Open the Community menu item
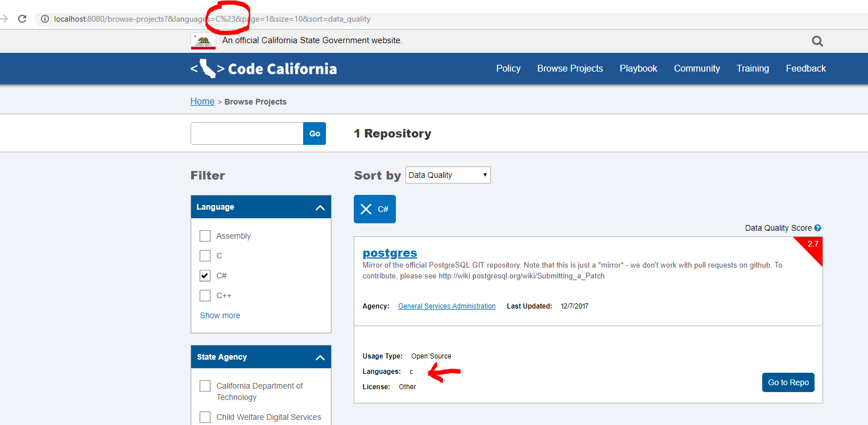 pyautogui.click(x=697, y=68)
